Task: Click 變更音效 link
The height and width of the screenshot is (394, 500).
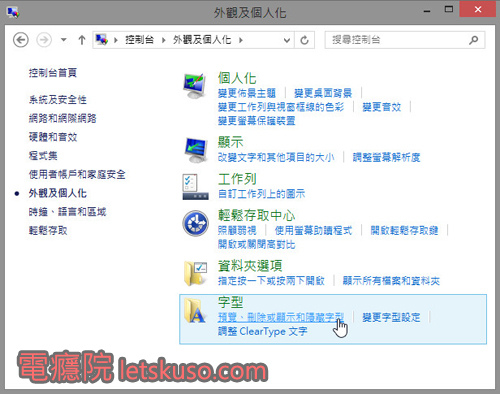Action: (382, 107)
